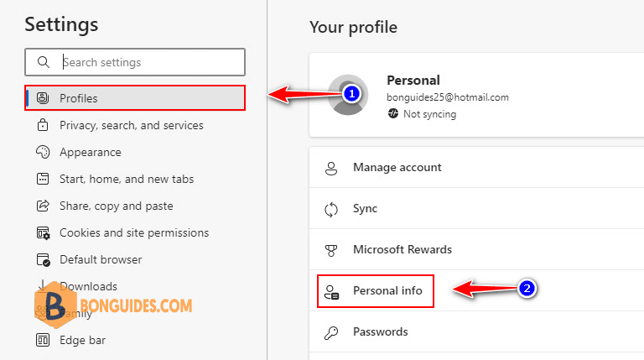Open Downloads settings section

pos(88,286)
